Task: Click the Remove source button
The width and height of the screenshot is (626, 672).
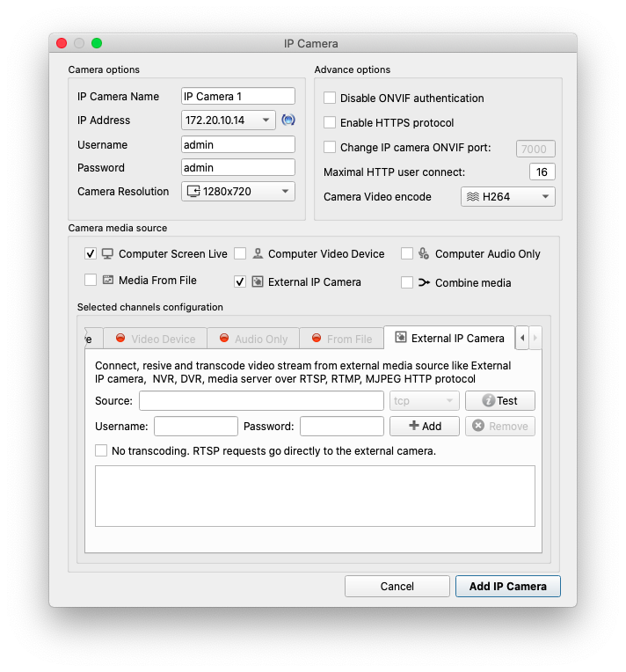Action: tap(500, 426)
